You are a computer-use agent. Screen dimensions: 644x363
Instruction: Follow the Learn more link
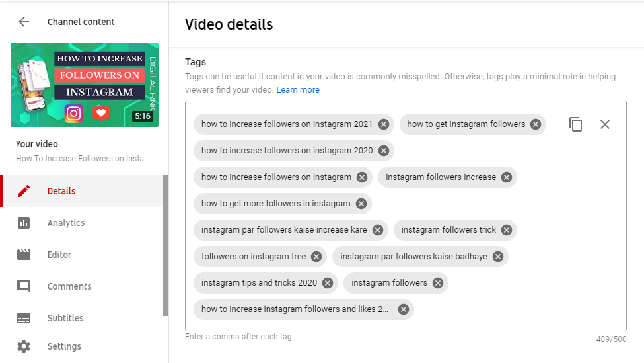point(298,90)
